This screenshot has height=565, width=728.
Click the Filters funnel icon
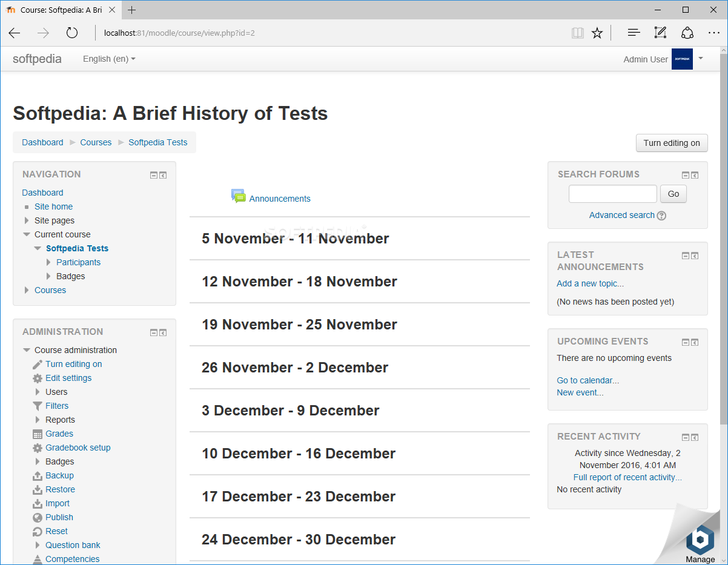38,406
